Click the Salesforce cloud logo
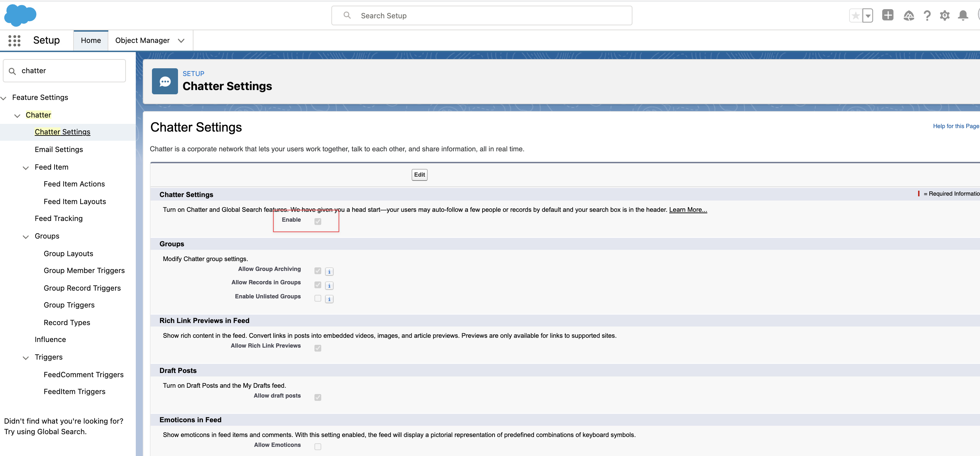 tap(20, 15)
